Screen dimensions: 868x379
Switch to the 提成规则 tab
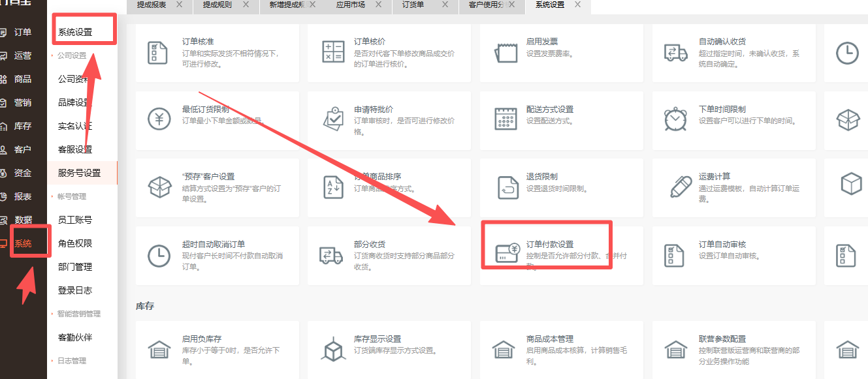(218, 5)
